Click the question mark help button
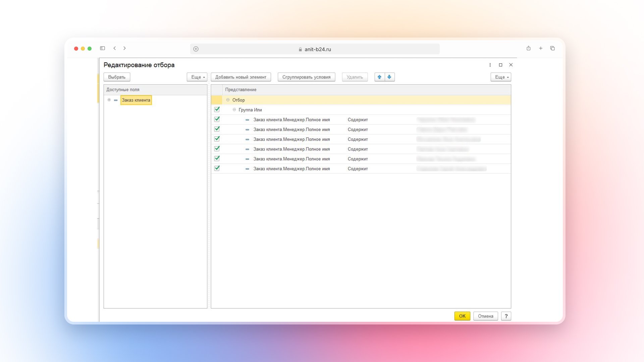This screenshot has width=644, height=362. coord(506,316)
